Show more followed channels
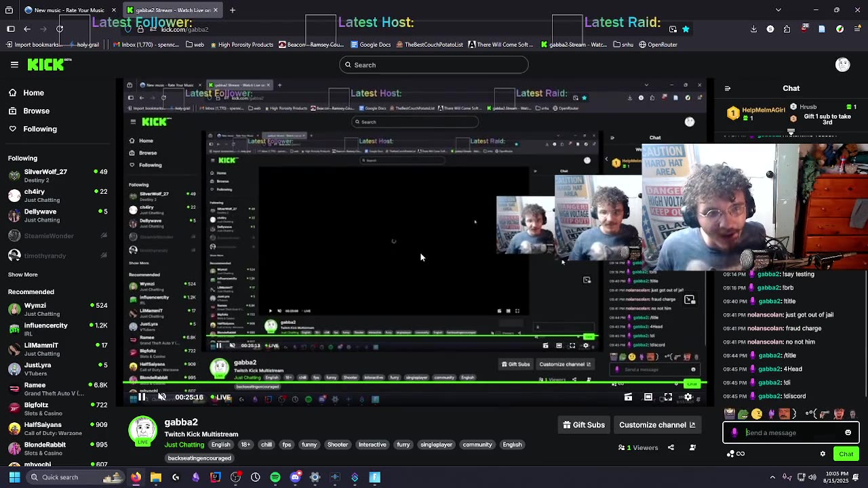 click(22, 274)
